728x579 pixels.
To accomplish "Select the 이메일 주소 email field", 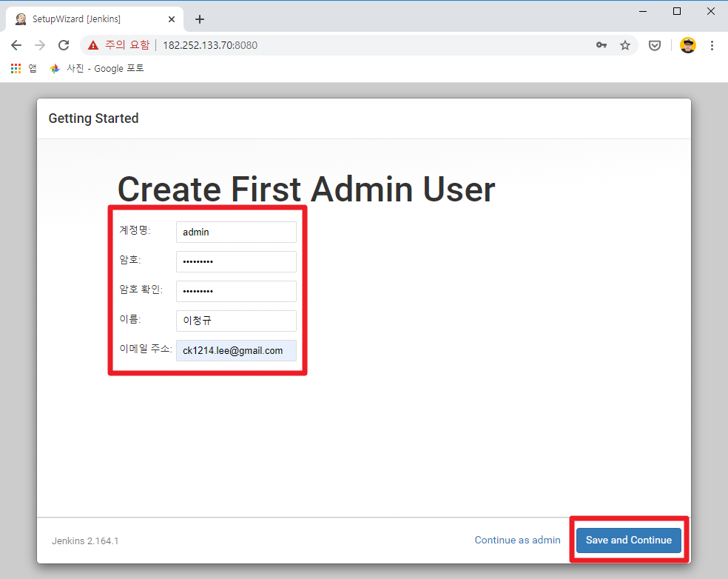I will point(236,350).
